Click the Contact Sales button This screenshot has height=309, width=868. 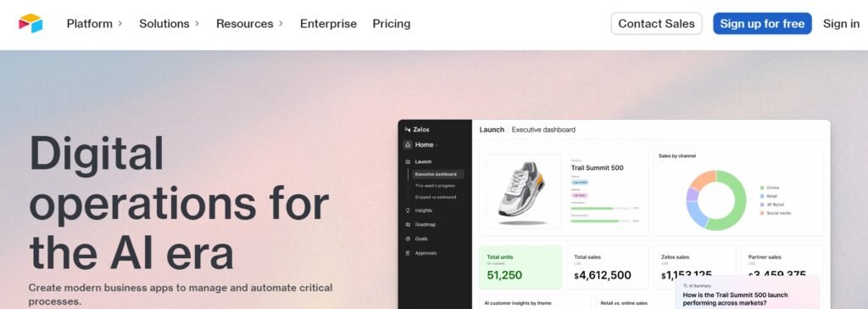(657, 24)
